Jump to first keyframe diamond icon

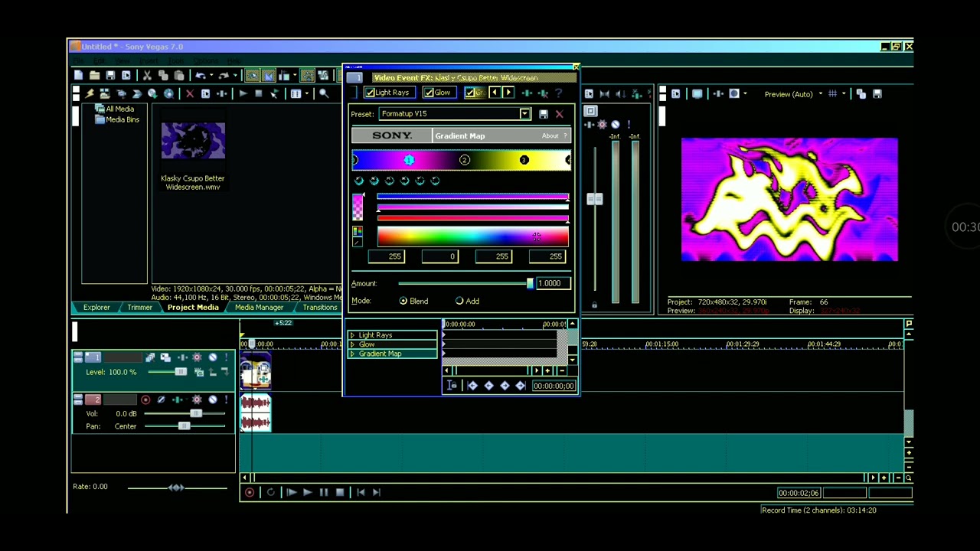(x=472, y=386)
